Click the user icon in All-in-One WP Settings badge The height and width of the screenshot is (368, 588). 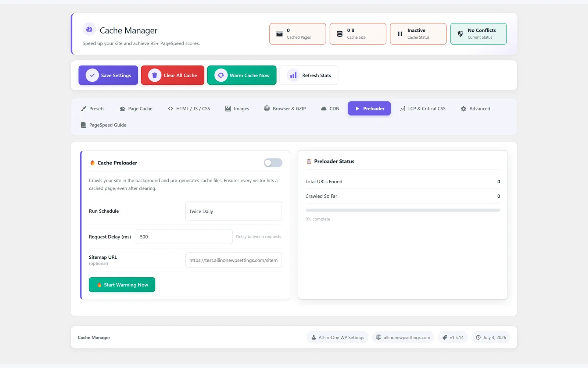(x=313, y=337)
